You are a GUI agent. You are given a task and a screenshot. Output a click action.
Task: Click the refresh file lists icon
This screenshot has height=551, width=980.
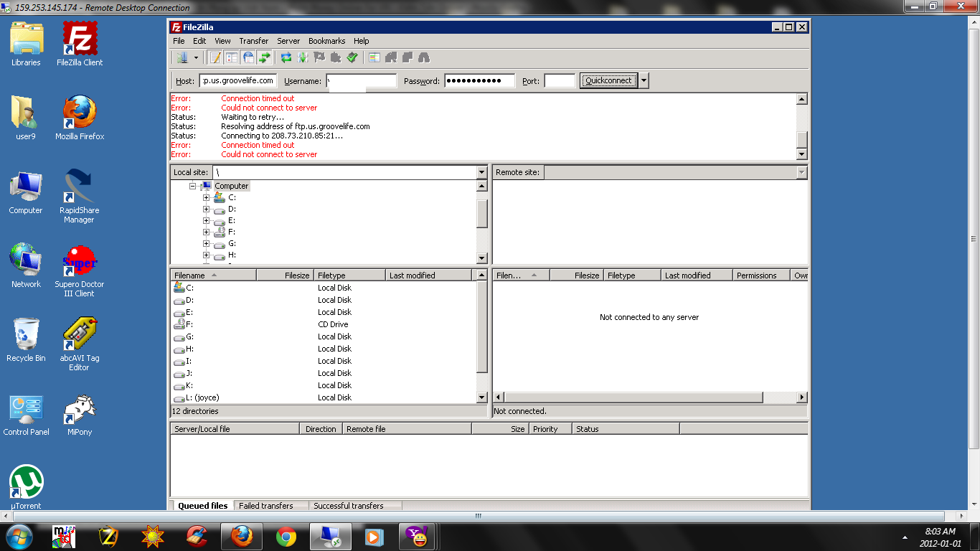[286, 57]
